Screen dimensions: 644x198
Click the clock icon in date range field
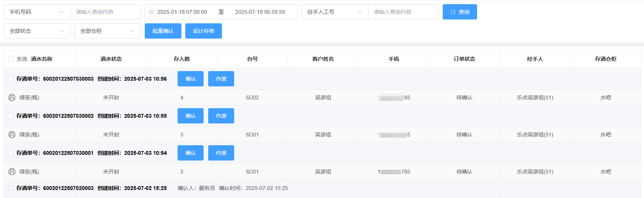pyautogui.click(x=151, y=12)
